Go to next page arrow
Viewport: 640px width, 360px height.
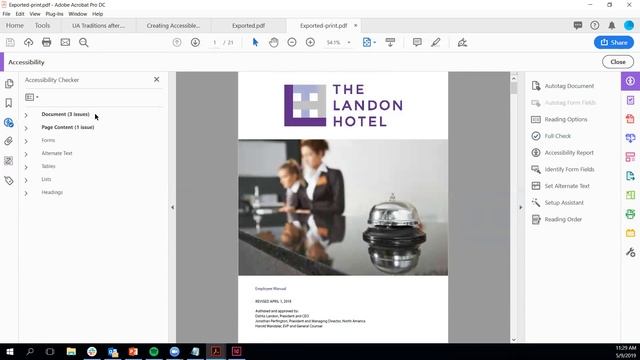[x=195, y=42]
